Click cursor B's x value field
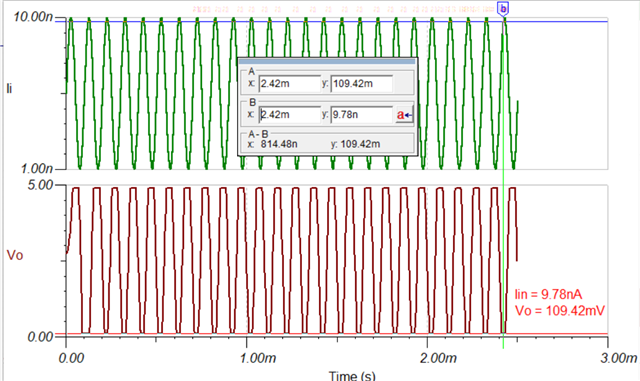Viewport: 640px width, 381px height. coord(290,115)
